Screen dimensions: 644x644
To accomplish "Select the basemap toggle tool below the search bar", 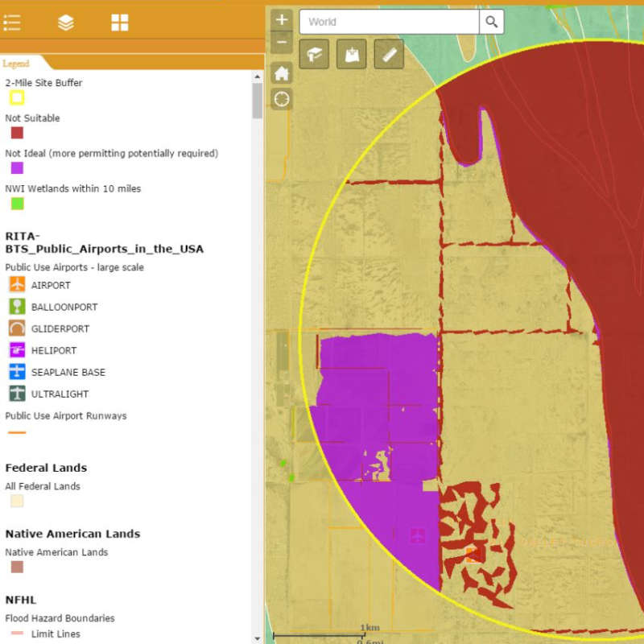I will (x=313, y=54).
